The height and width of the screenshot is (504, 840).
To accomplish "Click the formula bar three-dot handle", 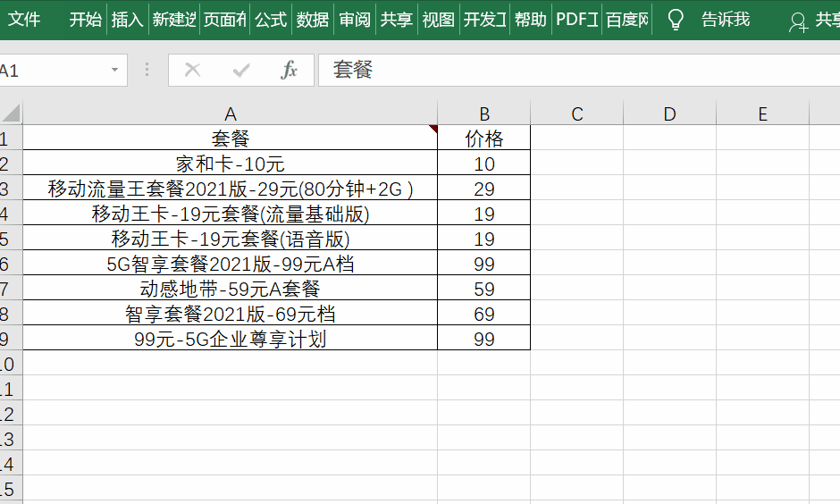I will 147,70.
